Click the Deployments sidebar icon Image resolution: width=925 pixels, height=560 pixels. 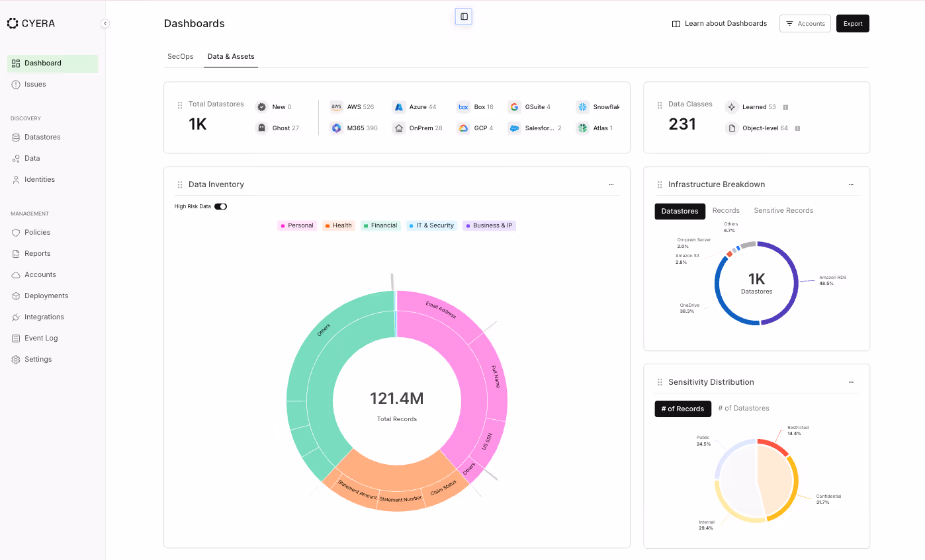(16, 296)
